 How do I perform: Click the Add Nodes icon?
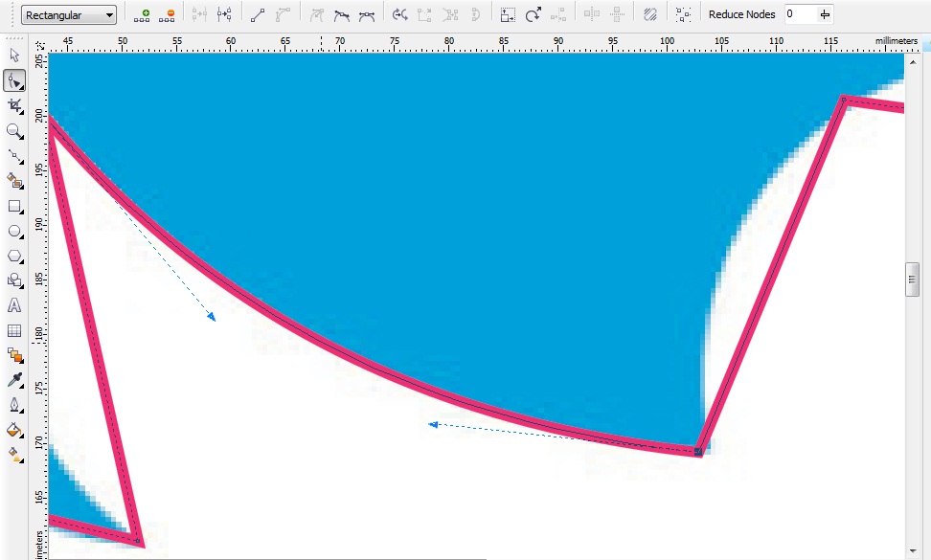tap(143, 13)
